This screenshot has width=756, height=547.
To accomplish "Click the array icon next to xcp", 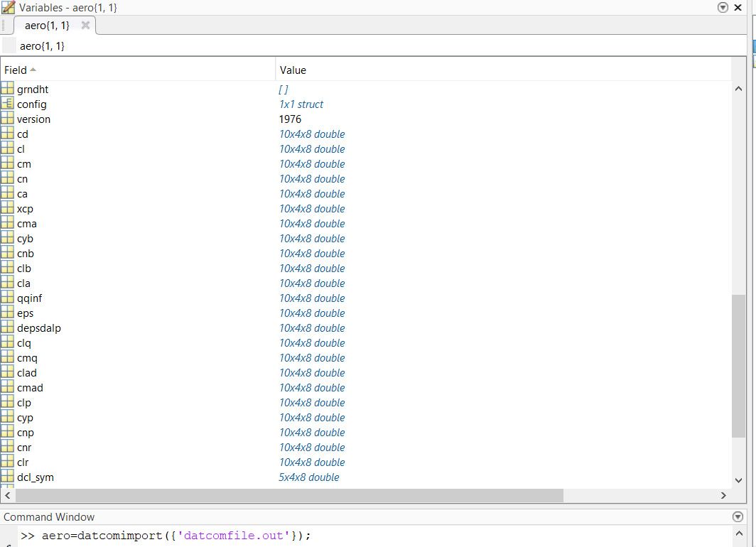I will [x=8, y=208].
